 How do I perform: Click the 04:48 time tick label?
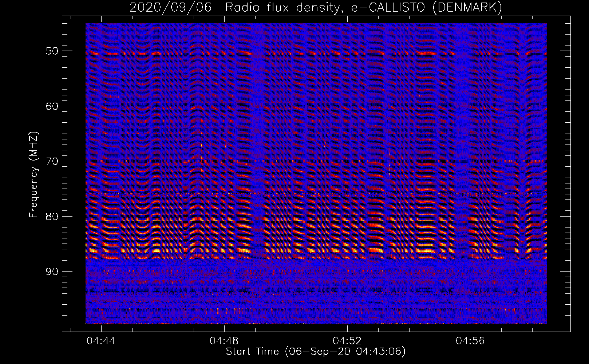[224, 341]
